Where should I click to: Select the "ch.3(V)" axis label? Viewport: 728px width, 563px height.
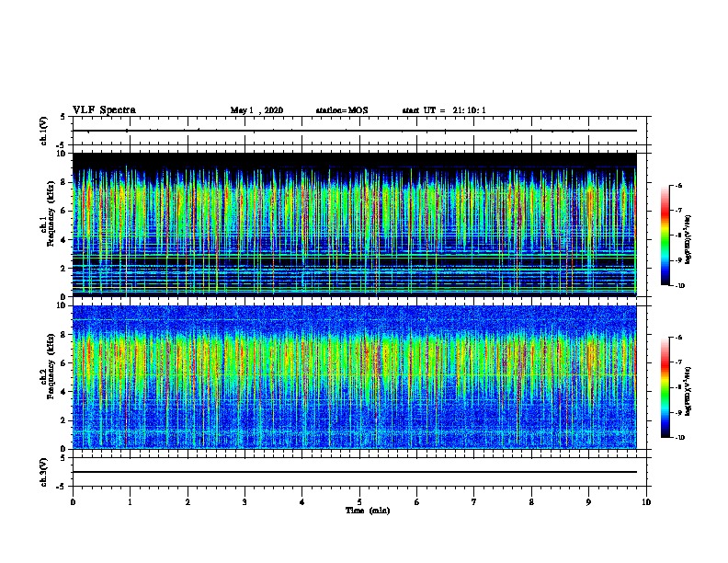click(44, 472)
